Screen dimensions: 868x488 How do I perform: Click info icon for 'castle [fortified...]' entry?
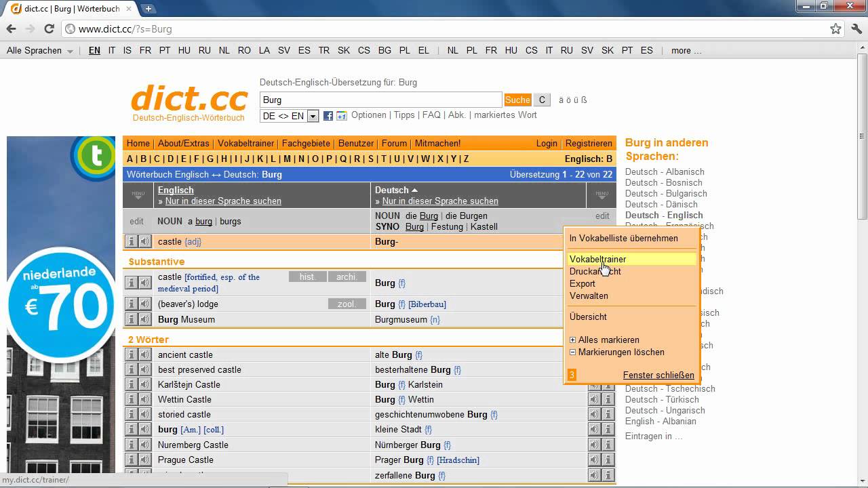pos(131,283)
